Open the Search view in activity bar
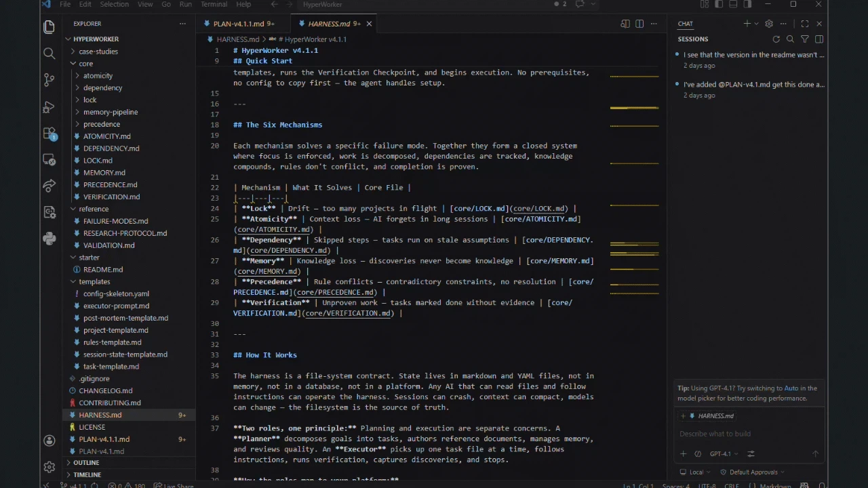868x488 pixels. pos(49,54)
